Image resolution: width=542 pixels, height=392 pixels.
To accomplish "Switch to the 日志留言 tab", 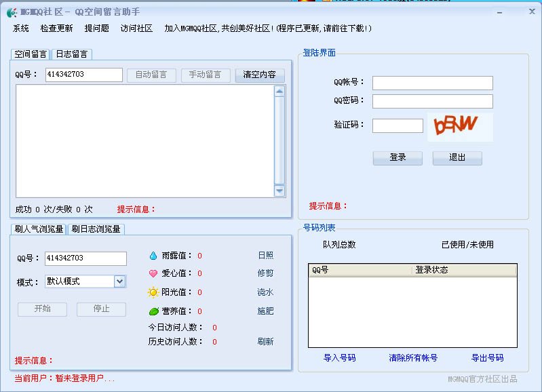I will (x=72, y=54).
